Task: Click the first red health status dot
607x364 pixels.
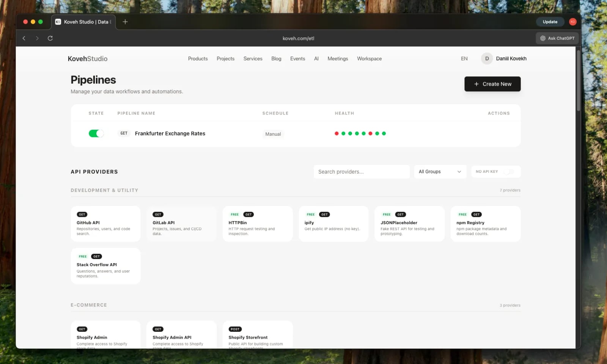Action: [x=337, y=133]
